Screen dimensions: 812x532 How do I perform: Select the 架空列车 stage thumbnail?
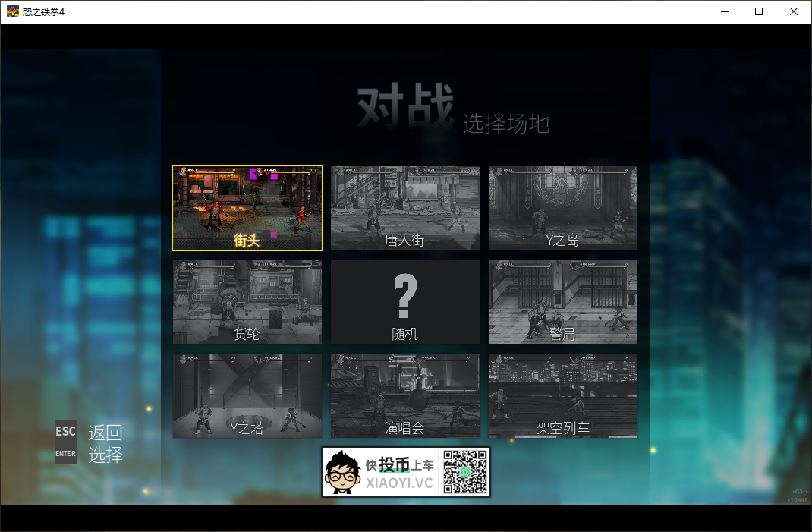click(563, 395)
